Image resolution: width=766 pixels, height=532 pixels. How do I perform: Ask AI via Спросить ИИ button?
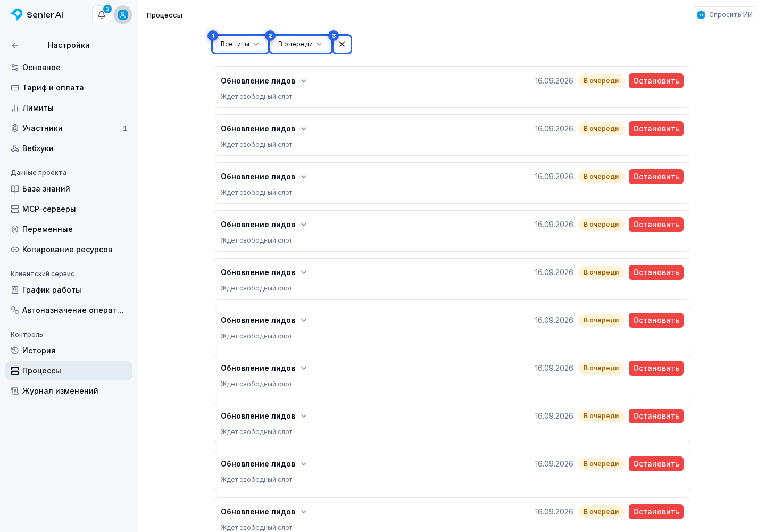click(x=725, y=15)
